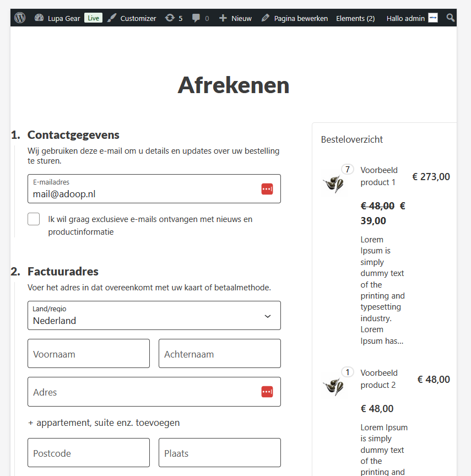Click password manager icon in e-mail field

point(267,189)
